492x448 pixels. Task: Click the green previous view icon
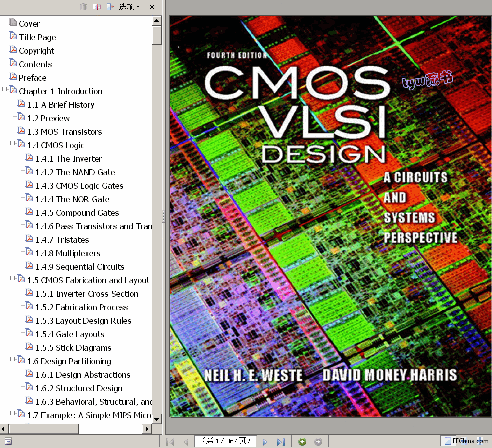click(x=302, y=441)
